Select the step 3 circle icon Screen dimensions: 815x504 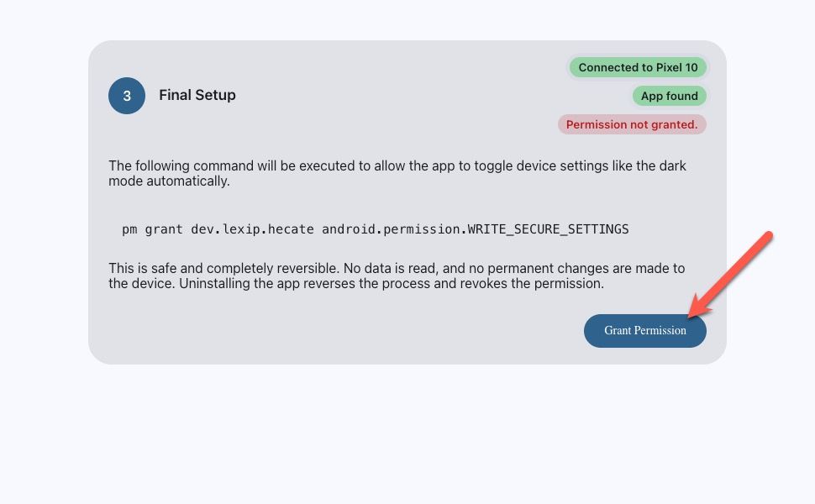pyautogui.click(x=126, y=96)
